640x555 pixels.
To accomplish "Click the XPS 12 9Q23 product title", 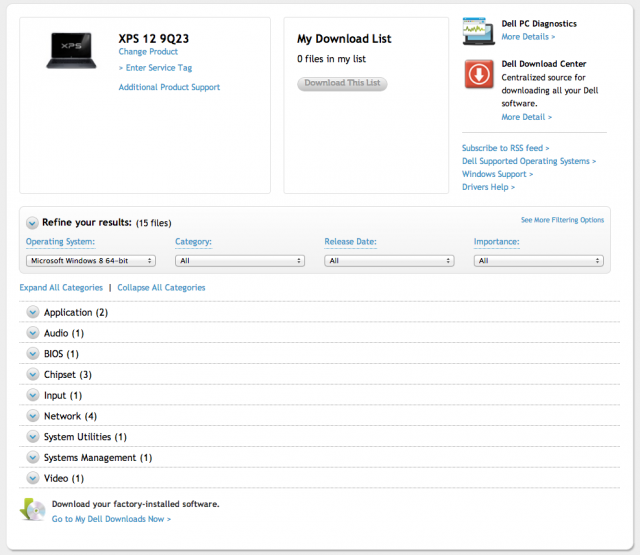I will coord(154,39).
